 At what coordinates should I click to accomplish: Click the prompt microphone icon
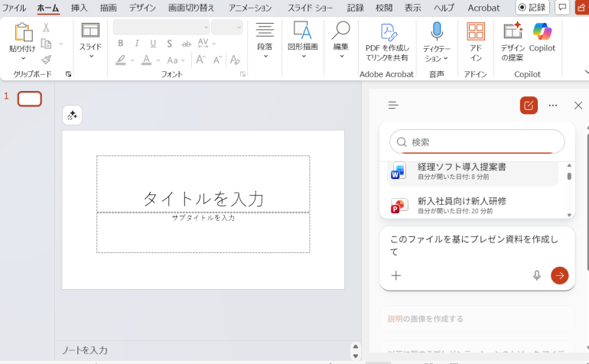pyautogui.click(x=537, y=276)
